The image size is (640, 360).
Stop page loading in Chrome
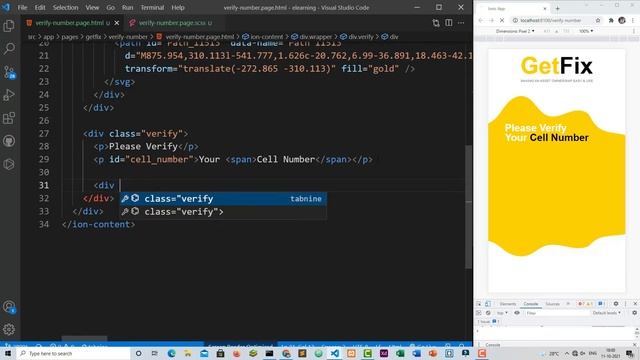pos(502,20)
